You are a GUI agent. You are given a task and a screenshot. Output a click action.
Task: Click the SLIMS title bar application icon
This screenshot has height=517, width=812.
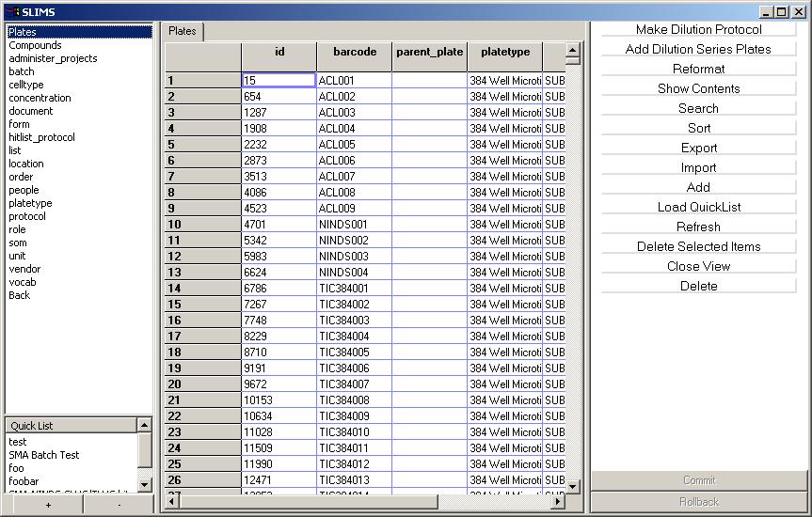pyautogui.click(x=11, y=11)
